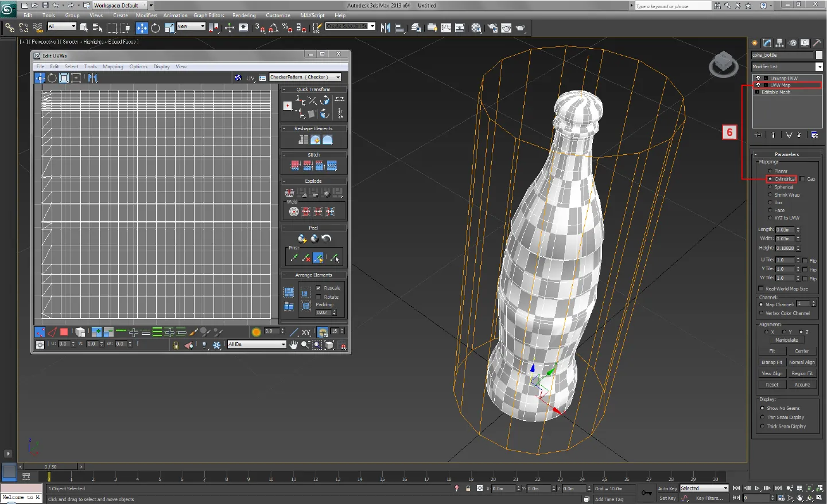Click the Pan View hand icon in Edit UVWs
This screenshot has height=504, width=827.
coord(294,345)
